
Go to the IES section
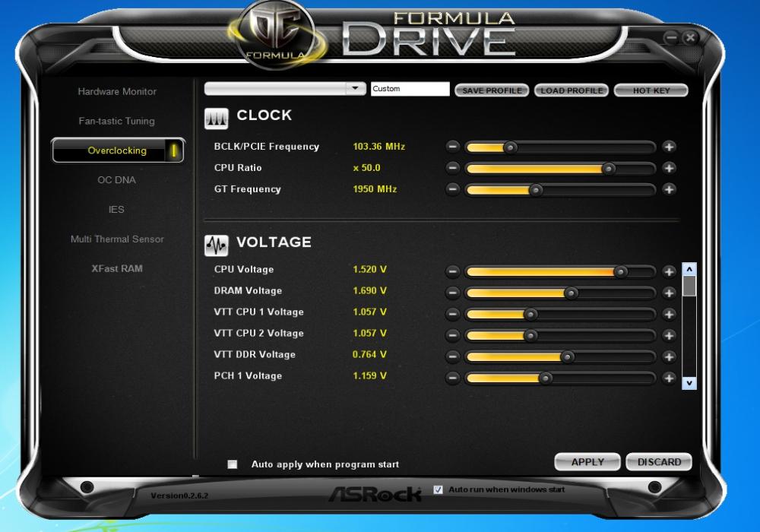tap(116, 209)
